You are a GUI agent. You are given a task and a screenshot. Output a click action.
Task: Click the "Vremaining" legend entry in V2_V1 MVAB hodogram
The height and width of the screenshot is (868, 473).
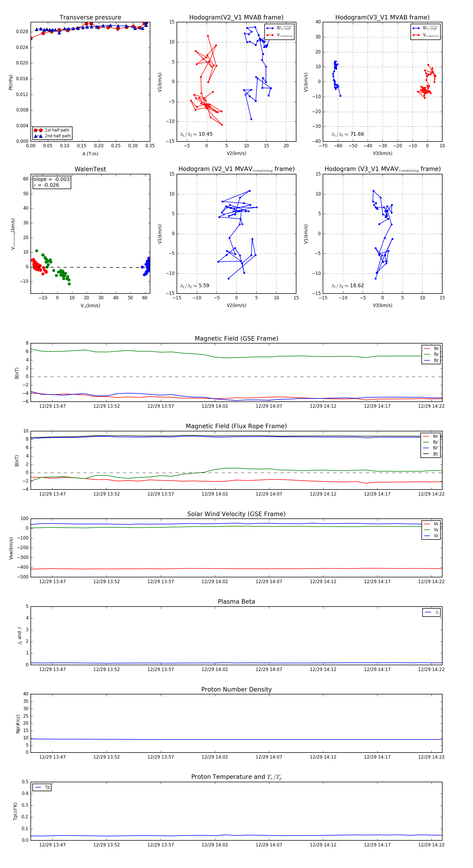click(x=279, y=35)
